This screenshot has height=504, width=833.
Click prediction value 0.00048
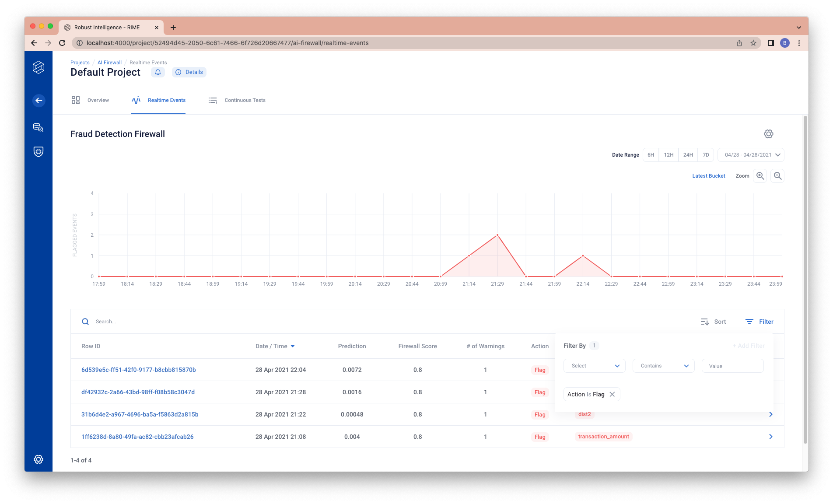352,414
